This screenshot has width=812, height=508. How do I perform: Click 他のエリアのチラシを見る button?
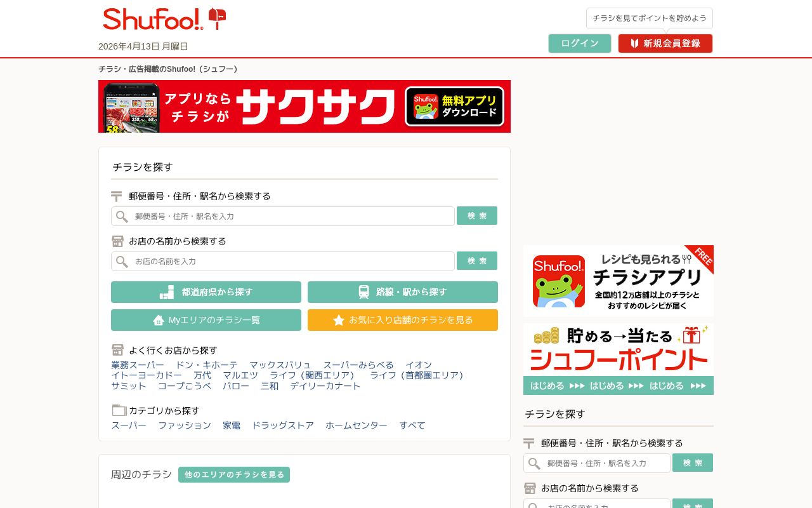[234, 474]
